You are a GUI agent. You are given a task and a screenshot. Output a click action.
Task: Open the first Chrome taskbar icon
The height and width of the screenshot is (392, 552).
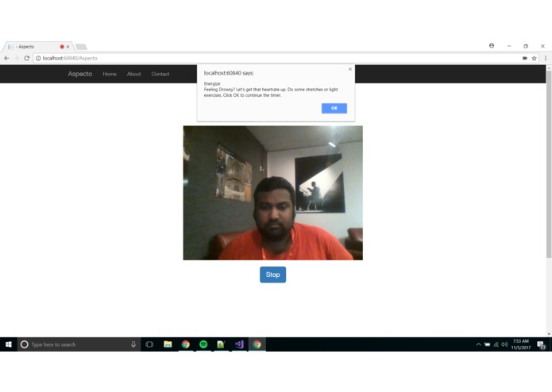tap(186, 344)
